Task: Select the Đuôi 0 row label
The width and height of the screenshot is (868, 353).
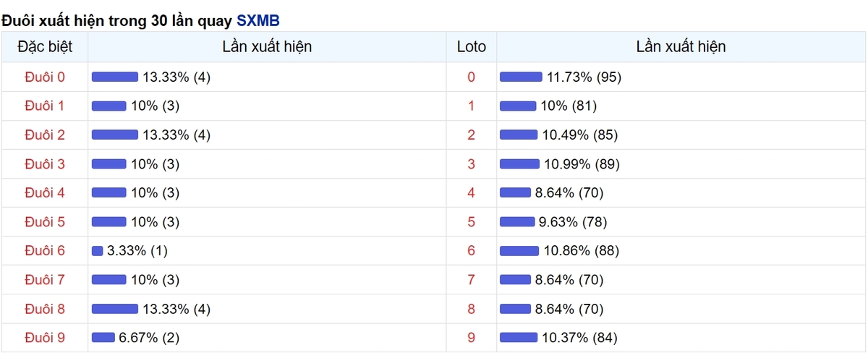Action: click(45, 77)
